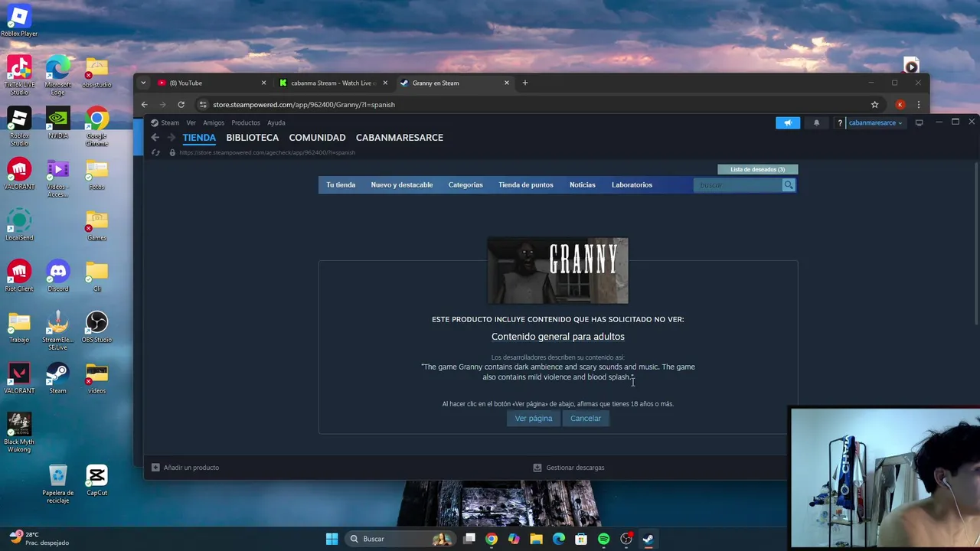Open new Chrome tab with plus button

(x=525, y=83)
